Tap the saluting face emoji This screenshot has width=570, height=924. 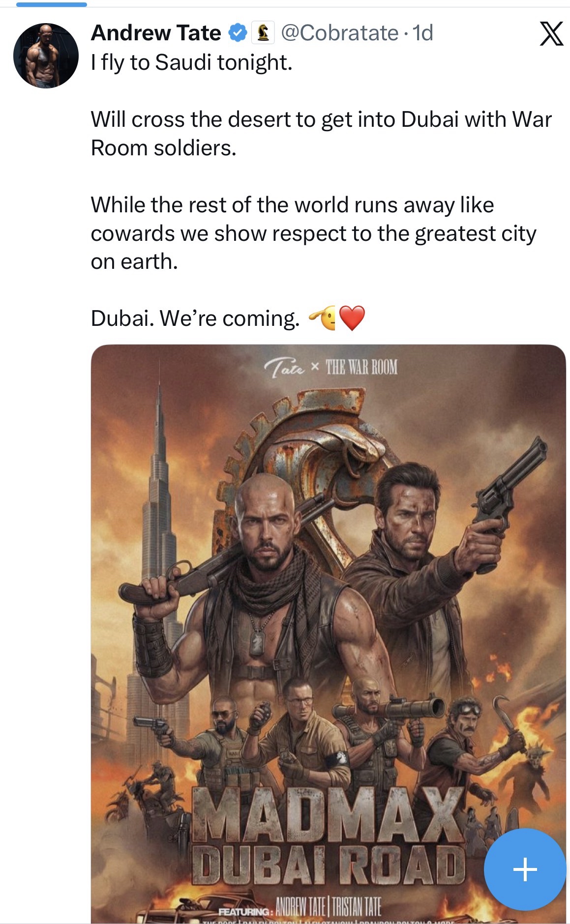pyautogui.click(x=323, y=318)
